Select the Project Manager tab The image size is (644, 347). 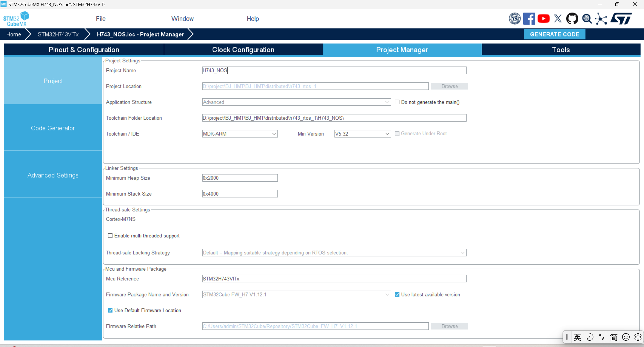(402, 50)
